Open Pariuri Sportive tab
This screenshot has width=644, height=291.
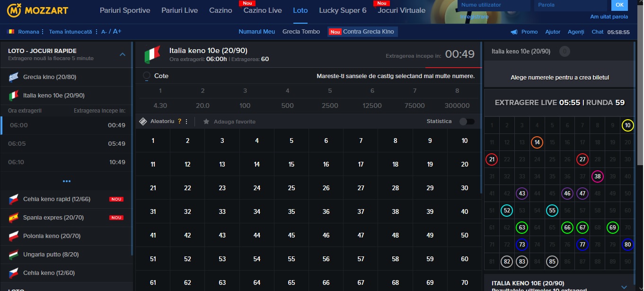tap(125, 10)
